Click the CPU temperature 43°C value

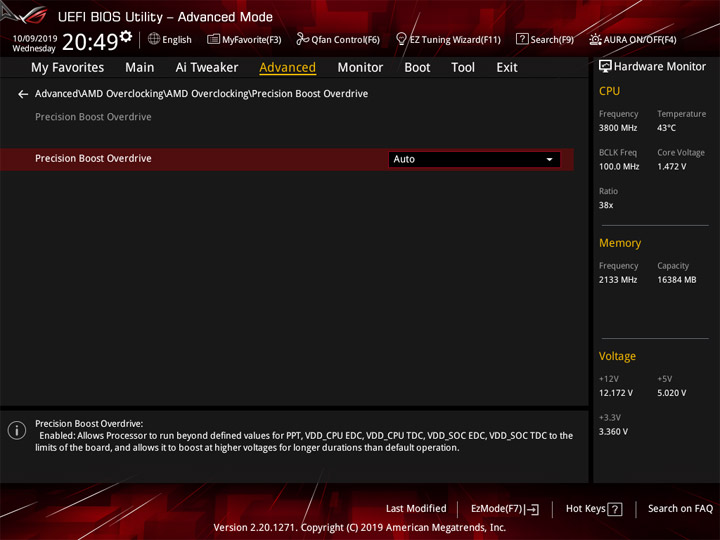click(666, 128)
